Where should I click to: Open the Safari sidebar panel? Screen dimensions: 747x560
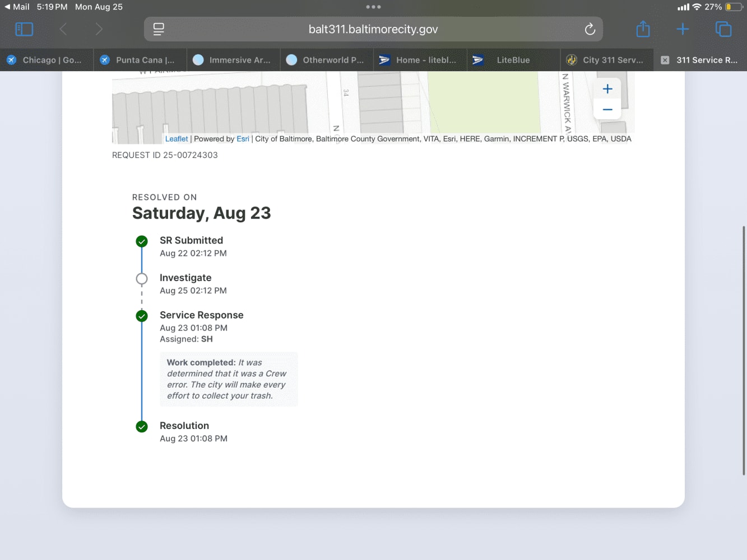[24, 29]
